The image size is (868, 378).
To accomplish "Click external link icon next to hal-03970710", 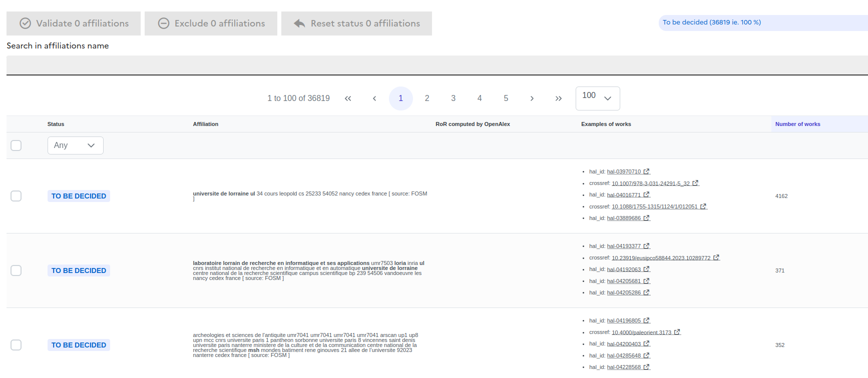I will point(646,171).
